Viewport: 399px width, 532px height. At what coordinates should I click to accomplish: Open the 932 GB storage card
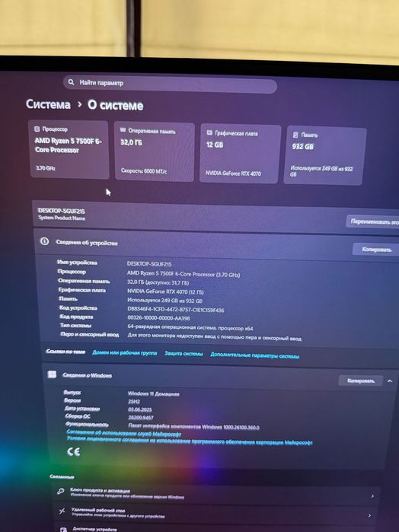[325, 156]
